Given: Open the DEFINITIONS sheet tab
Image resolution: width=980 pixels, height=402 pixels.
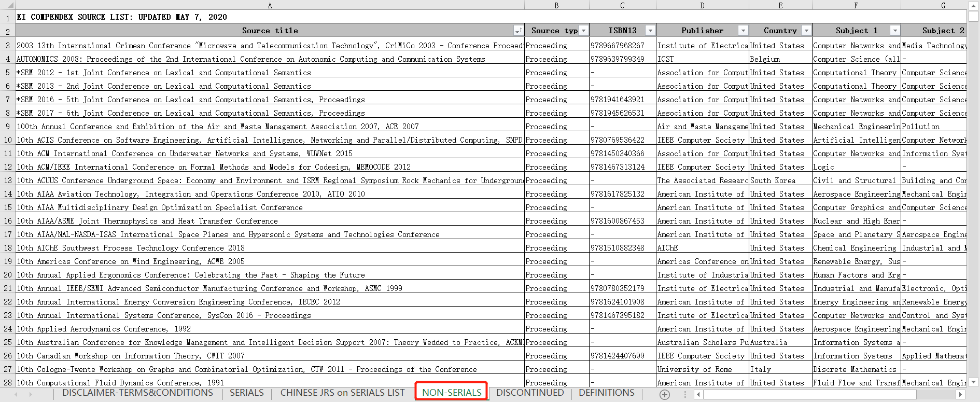Looking at the screenshot, I should (607, 393).
